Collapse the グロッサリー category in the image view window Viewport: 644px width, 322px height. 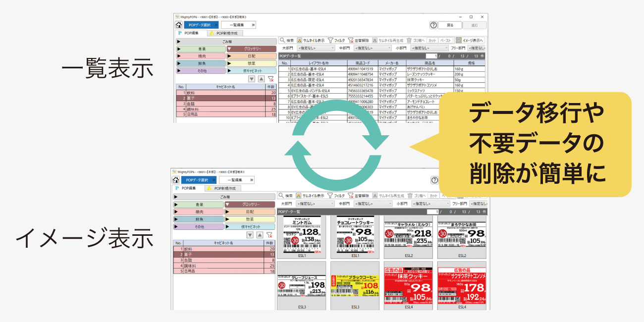(250, 204)
